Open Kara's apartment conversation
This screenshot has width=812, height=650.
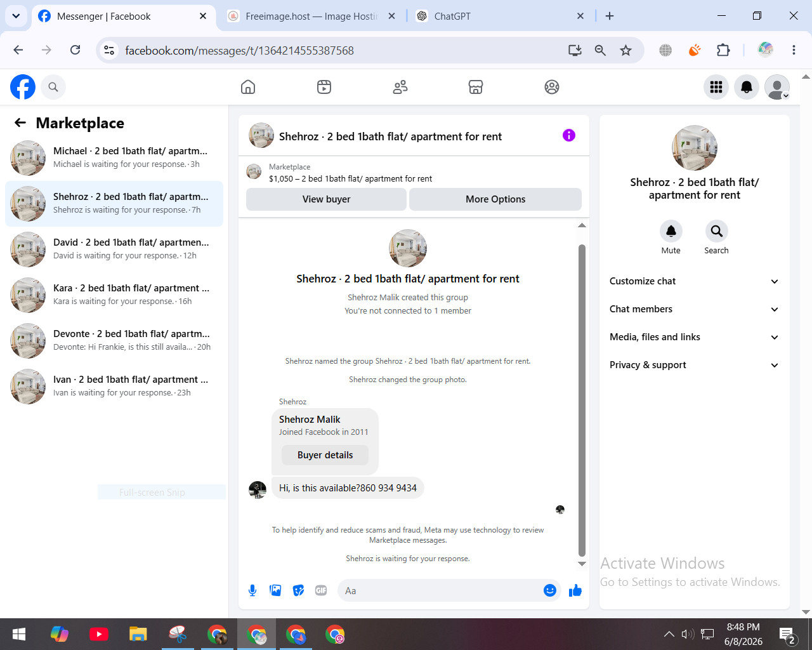(x=114, y=295)
